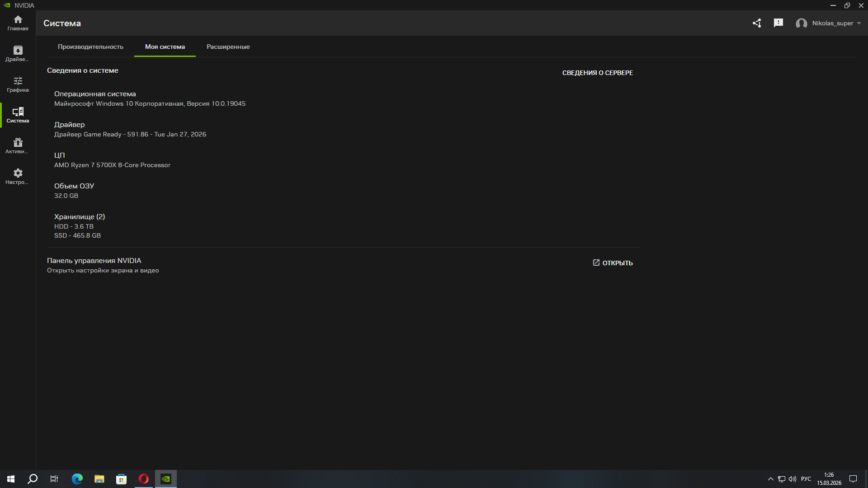Click the share icon in header
868x488 pixels.
point(757,23)
